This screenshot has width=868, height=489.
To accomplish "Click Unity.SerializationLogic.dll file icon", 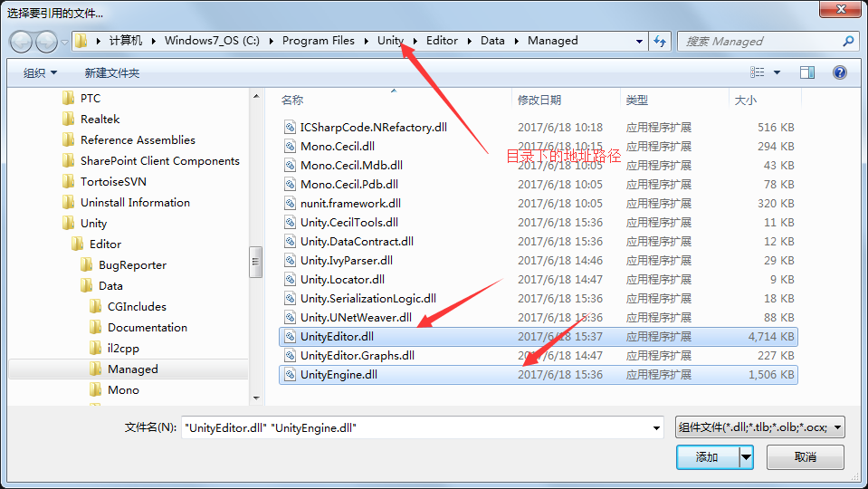I will [290, 299].
